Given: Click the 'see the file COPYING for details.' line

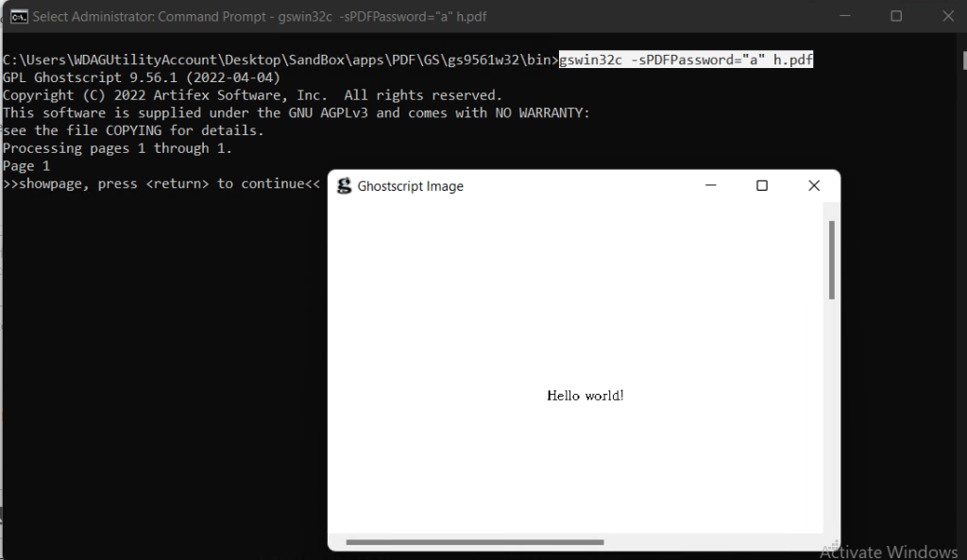Looking at the screenshot, I should tap(133, 130).
